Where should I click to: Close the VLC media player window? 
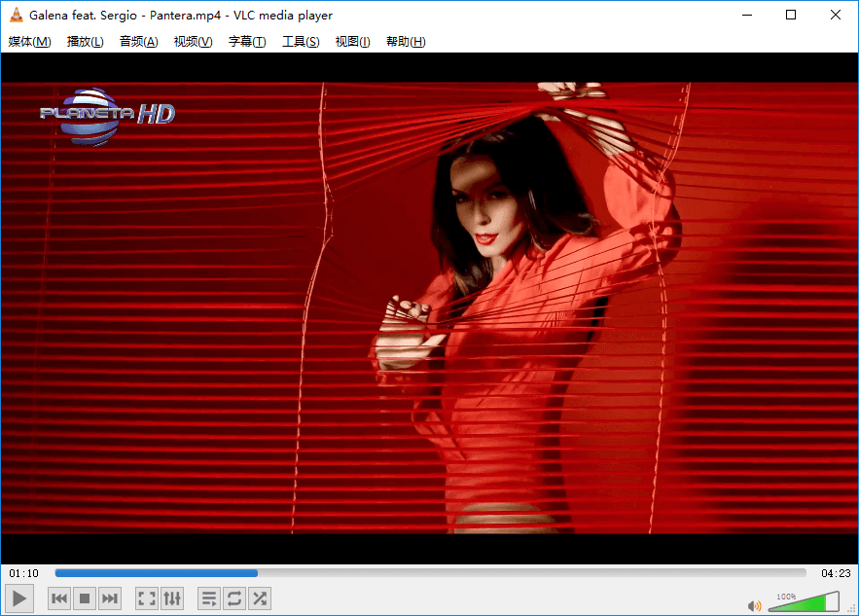836,15
